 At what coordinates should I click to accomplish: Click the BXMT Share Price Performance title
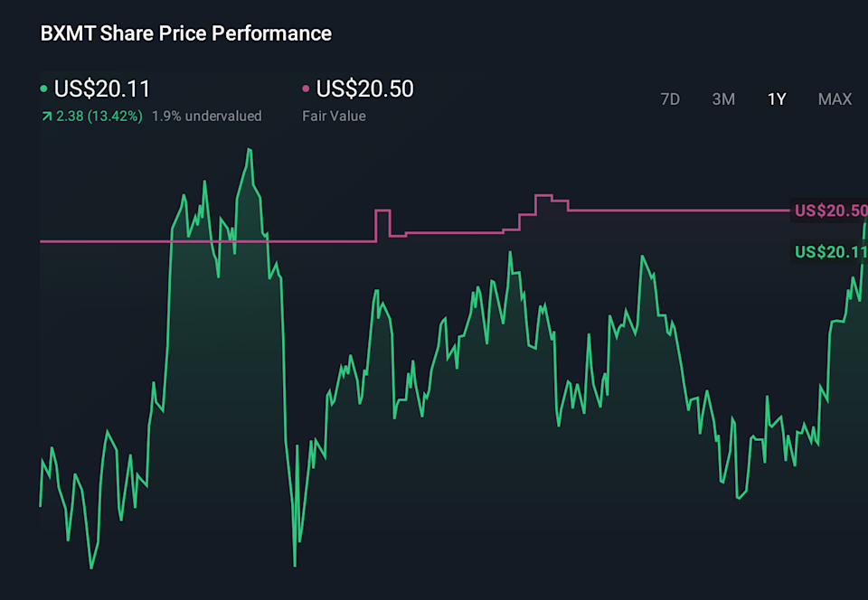[186, 33]
